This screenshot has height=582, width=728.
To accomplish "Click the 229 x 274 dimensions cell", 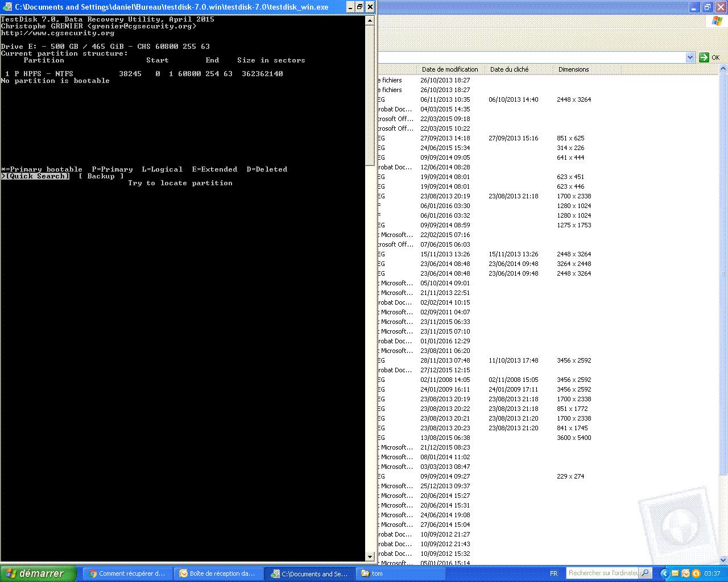I will (570, 476).
